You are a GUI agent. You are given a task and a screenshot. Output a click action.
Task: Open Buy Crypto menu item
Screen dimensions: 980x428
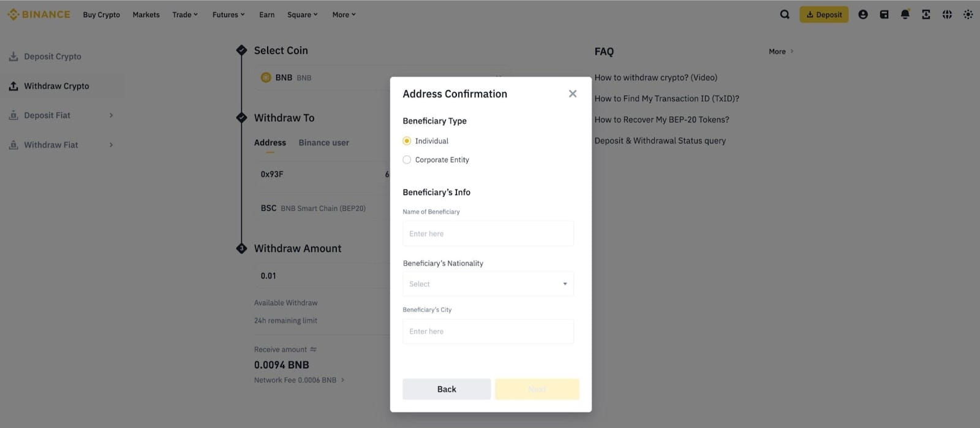(102, 15)
